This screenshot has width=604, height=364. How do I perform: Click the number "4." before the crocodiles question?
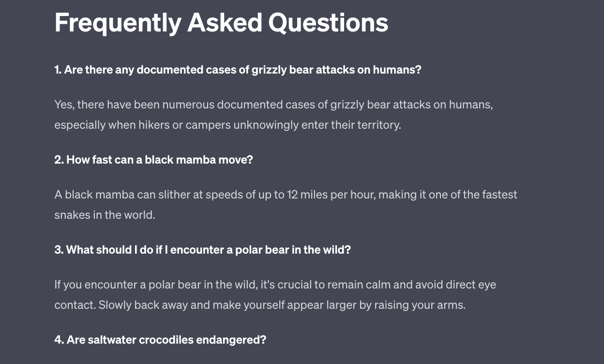(x=59, y=340)
